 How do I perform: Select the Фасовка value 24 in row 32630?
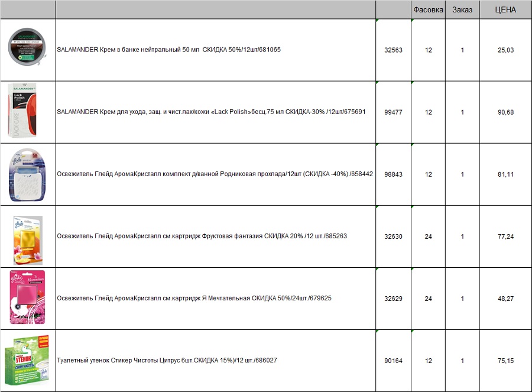(428, 237)
